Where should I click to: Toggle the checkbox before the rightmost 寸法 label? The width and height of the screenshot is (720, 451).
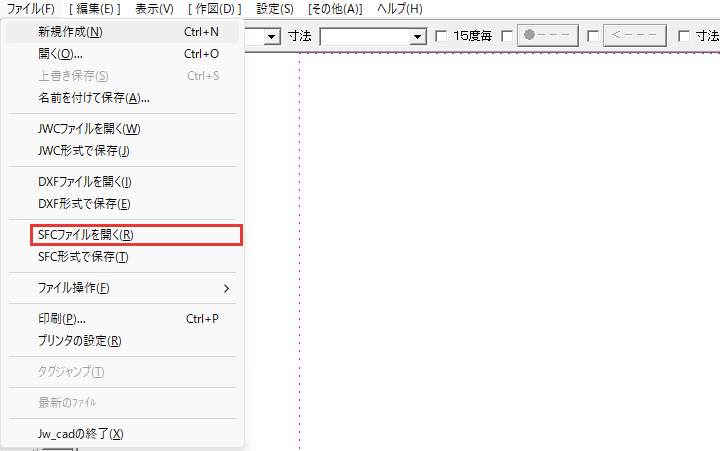[684, 36]
